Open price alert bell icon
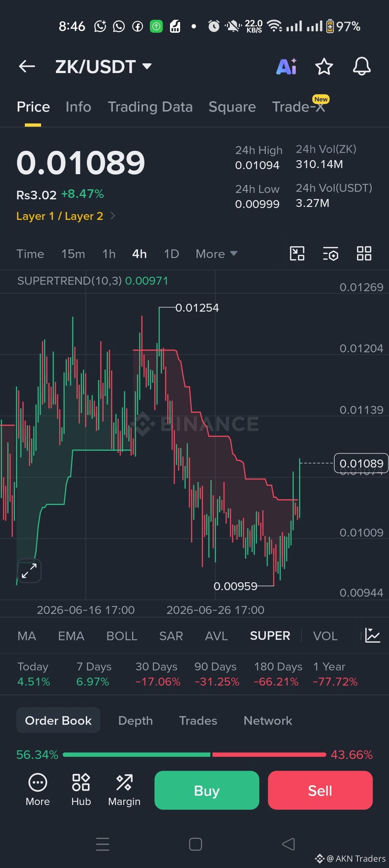The height and width of the screenshot is (868, 389). [362, 66]
